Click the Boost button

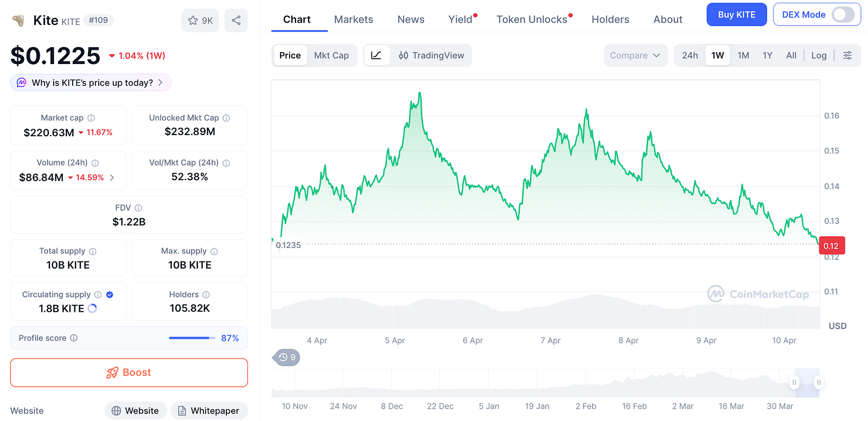pos(129,373)
